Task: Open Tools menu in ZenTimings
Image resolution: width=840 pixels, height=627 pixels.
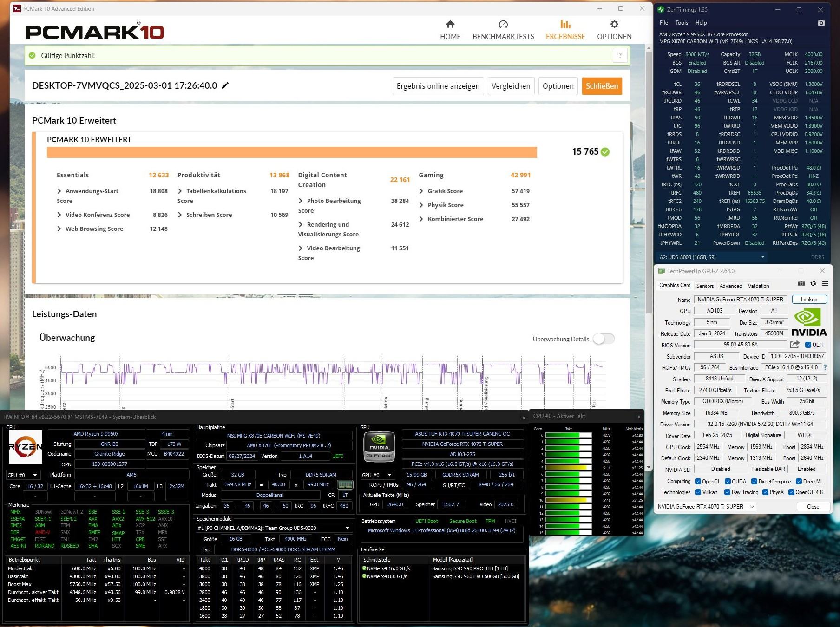Action: click(x=682, y=23)
